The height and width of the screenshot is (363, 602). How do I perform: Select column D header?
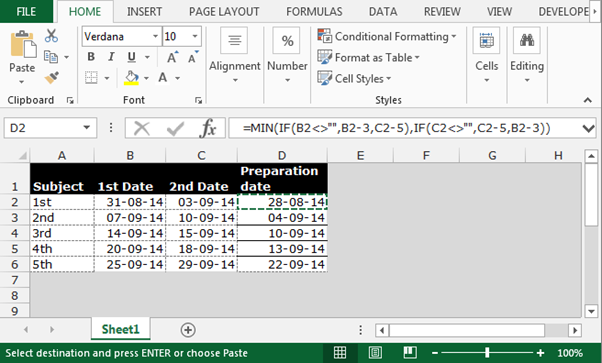(x=282, y=155)
